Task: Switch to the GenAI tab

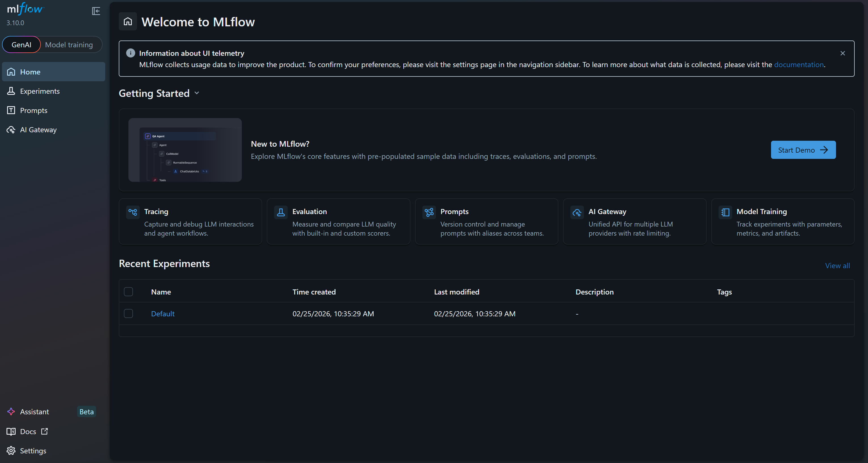Action: (21, 44)
